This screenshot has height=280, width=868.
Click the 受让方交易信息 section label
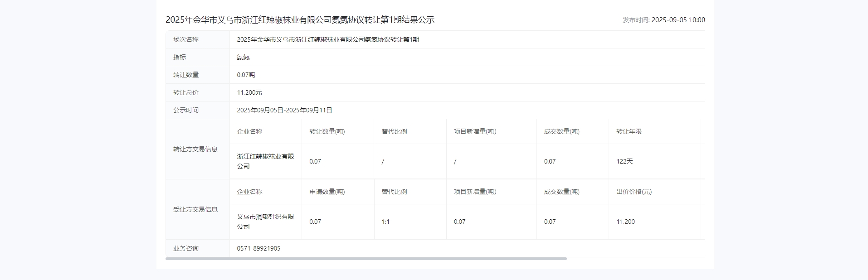click(x=195, y=209)
